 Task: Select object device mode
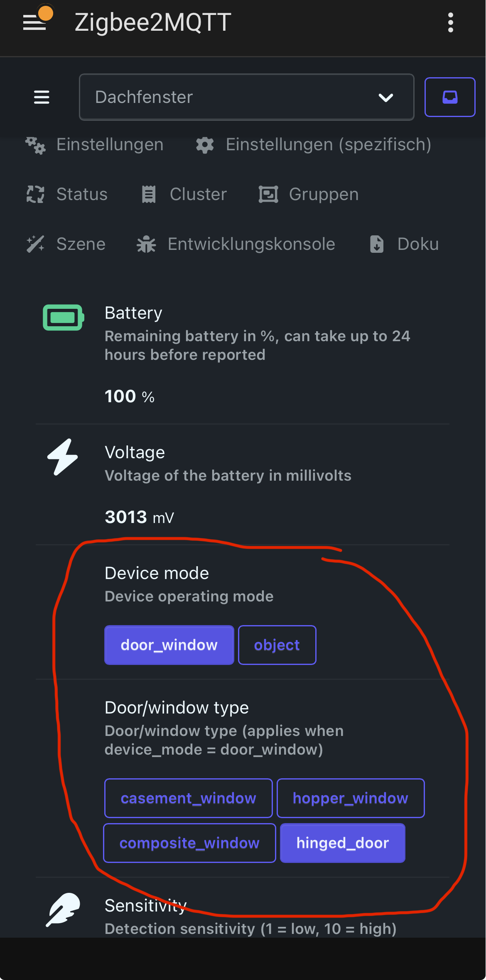(x=277, y=645)
